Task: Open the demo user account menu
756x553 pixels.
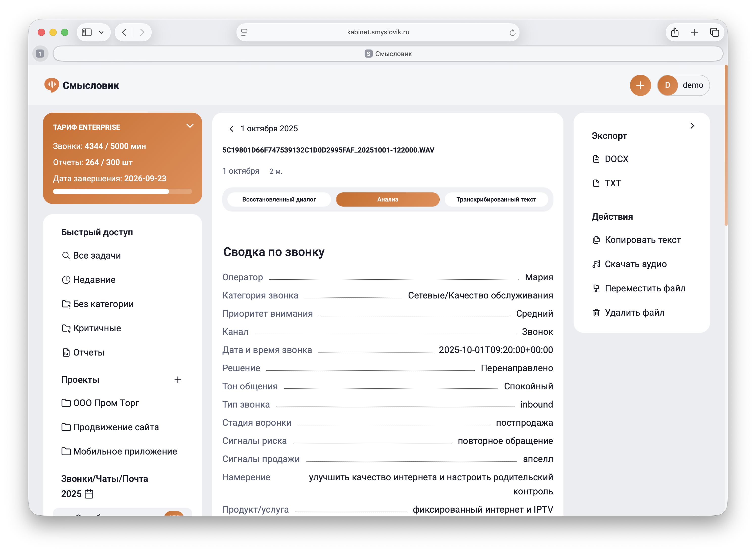Action: coord(683,85)
